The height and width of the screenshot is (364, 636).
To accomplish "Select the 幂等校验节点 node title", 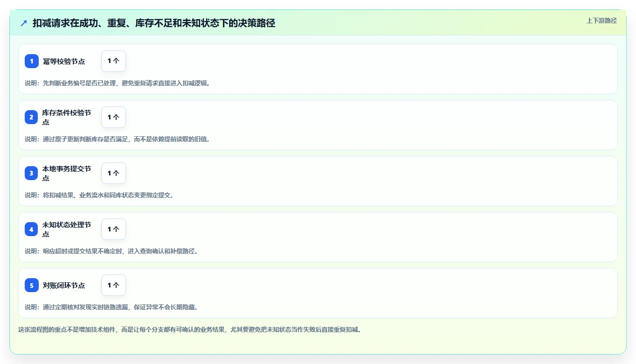I will pos(64,62).
